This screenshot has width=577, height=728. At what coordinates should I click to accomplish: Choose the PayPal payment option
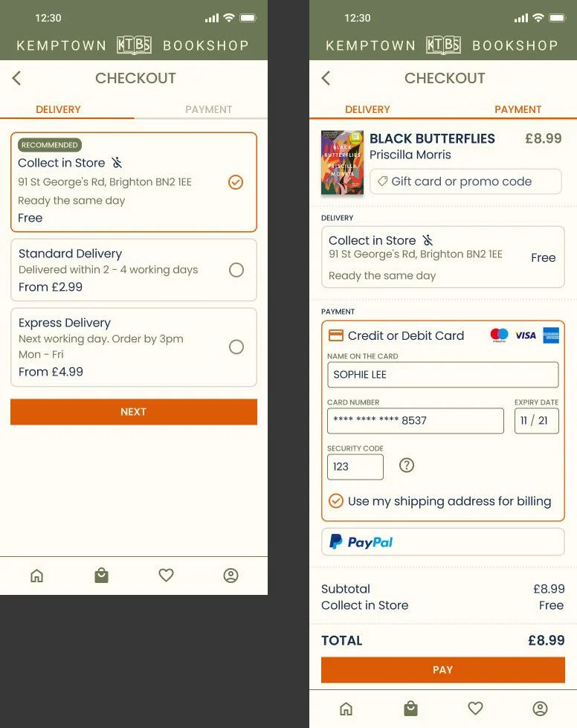point(443,542)
